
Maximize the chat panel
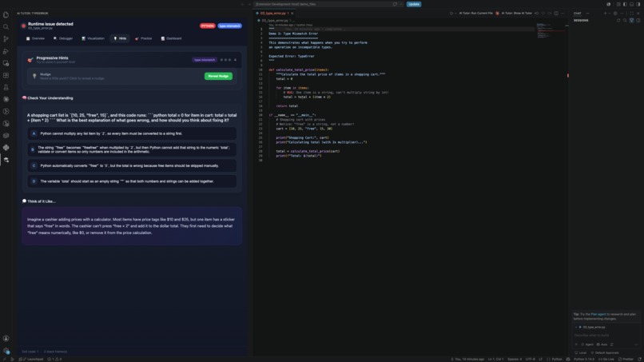pyautogui.click(x=631, y=13)
